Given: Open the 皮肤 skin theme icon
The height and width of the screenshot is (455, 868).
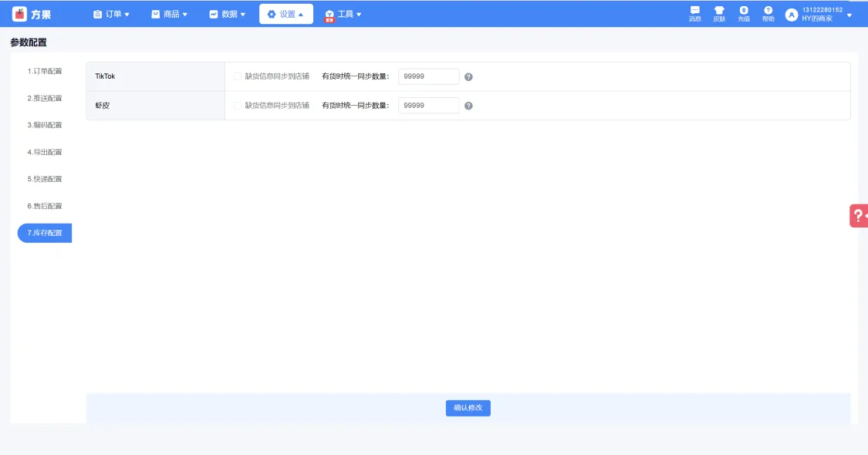Looking at the screenshot, I should [719, 14].
